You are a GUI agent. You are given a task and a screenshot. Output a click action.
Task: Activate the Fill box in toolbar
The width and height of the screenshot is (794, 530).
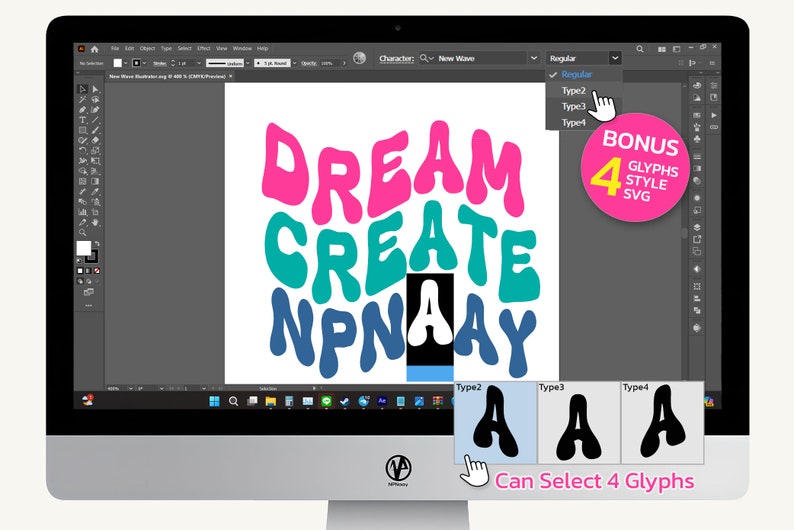click(84, 248)
